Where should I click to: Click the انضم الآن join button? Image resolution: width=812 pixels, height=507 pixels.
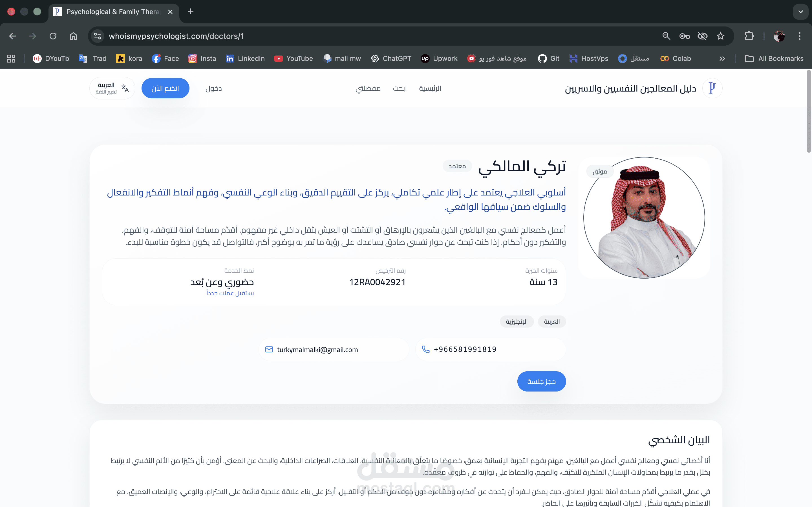tap(165, 88)
